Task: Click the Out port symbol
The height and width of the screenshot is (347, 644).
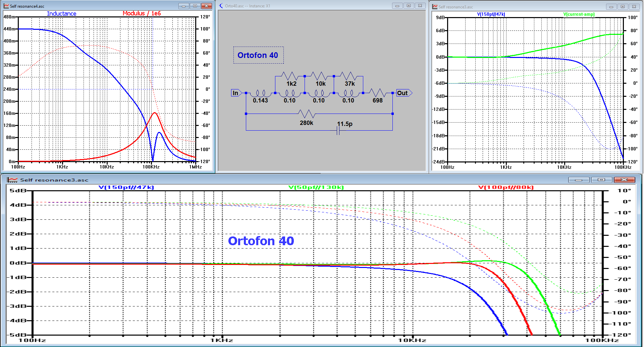Action: click(x=404, y=93)
